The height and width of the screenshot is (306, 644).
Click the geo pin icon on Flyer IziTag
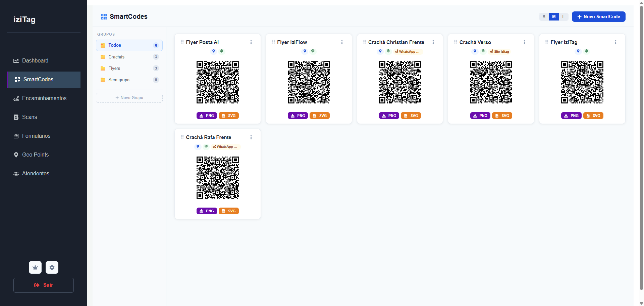click(x=578, y=51)
